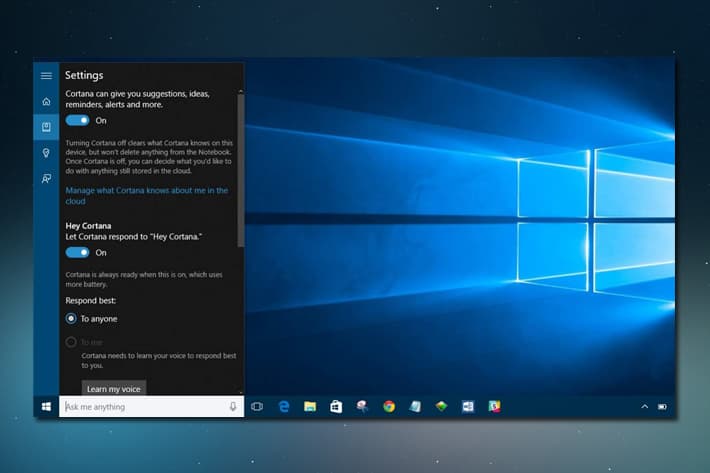
Task: Open the green diamond taskbar icon
Action: pyautogui.click(x=441, y=406)
